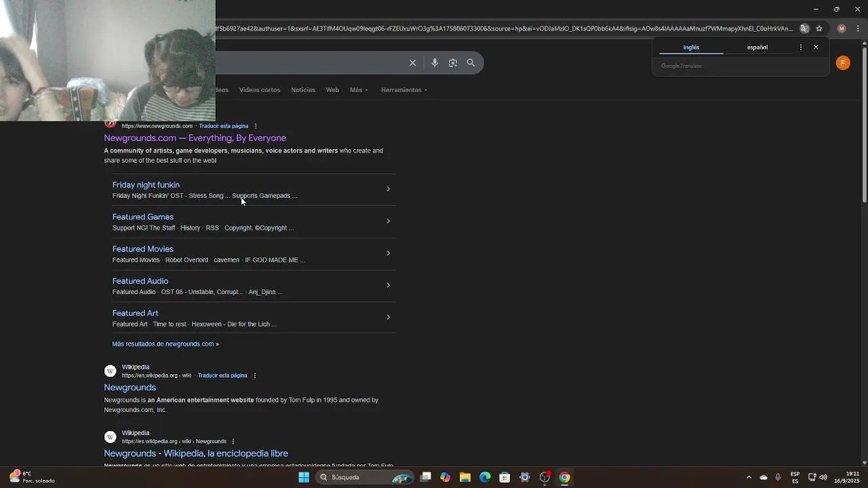Select español tab in translate popup
This screenshot has height=488, width=868.
pyautogui.click(x=757, y=47)
